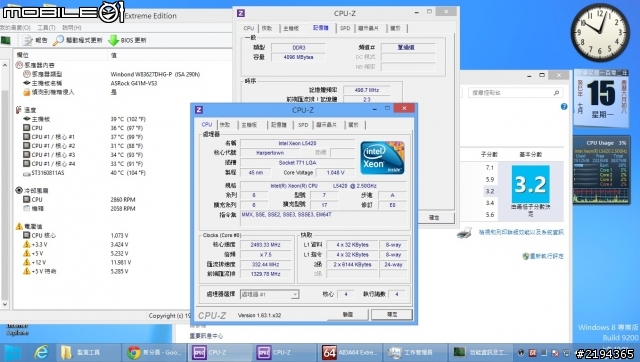
Task: Open the 快取 caches tab in front CPU-Z
Action: coord(225,124)
